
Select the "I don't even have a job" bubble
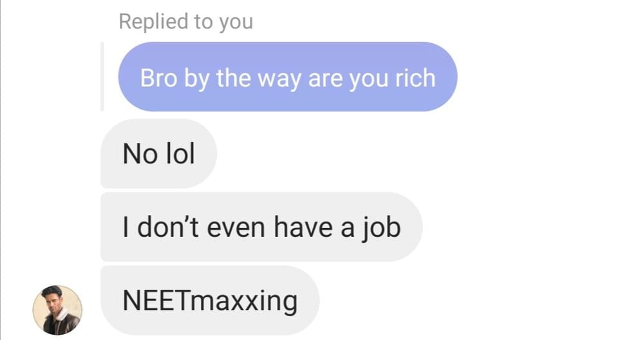pos(261,227)
